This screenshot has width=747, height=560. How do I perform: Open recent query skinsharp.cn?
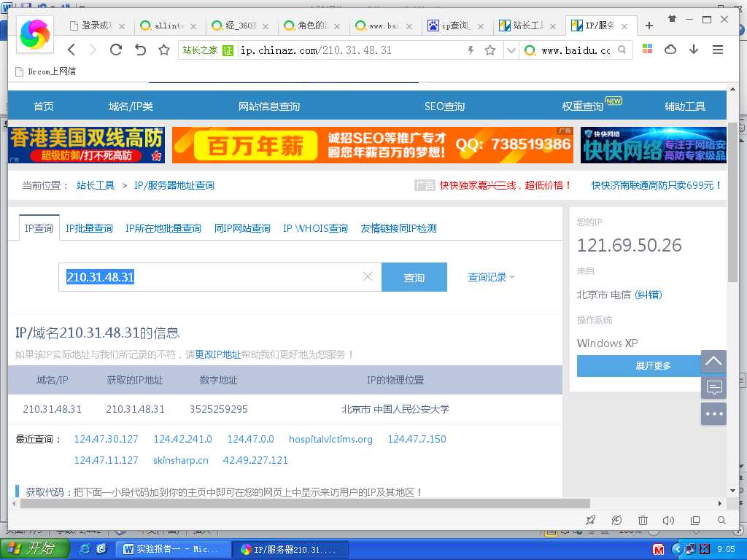coord(181,461)
